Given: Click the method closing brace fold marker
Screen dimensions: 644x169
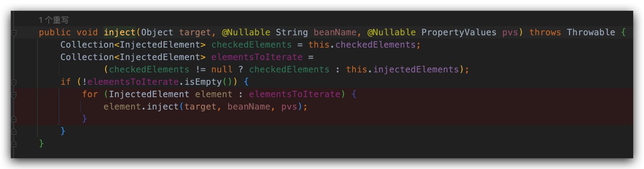Looking at the screenshot, I should point(14,144).
